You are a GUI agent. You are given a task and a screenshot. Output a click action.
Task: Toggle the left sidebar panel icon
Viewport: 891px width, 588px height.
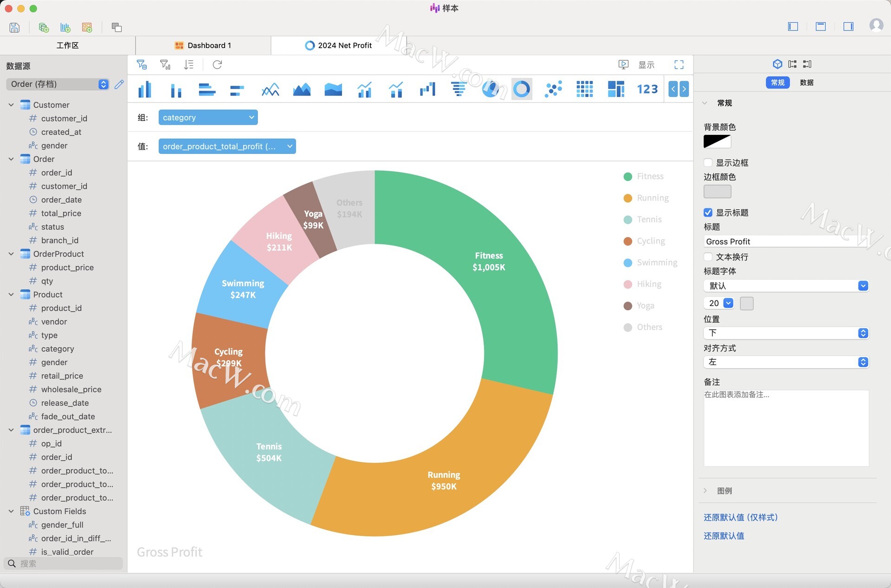coord(793,26)
